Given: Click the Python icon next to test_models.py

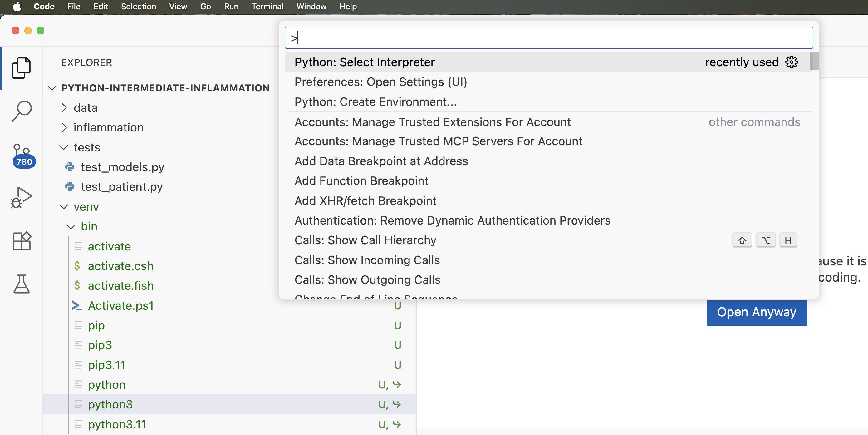Looking at the screenshot, I should [70, 167].
